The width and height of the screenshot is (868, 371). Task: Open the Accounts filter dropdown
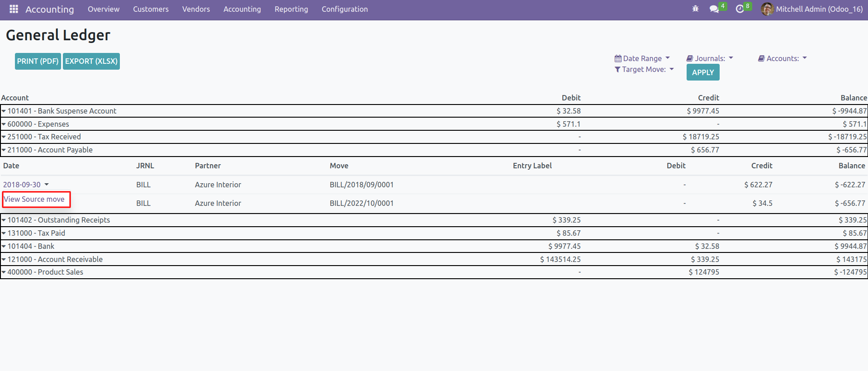point(783,58)
